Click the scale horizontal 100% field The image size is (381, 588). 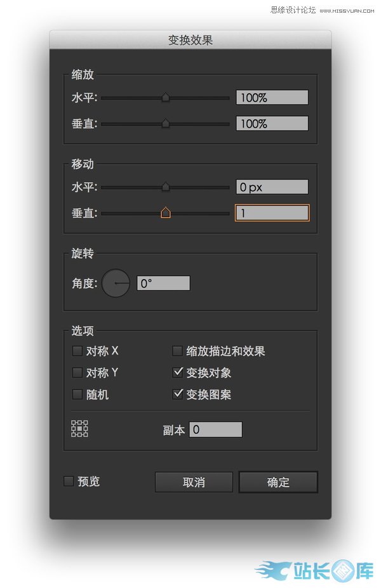tap(272, 98)
